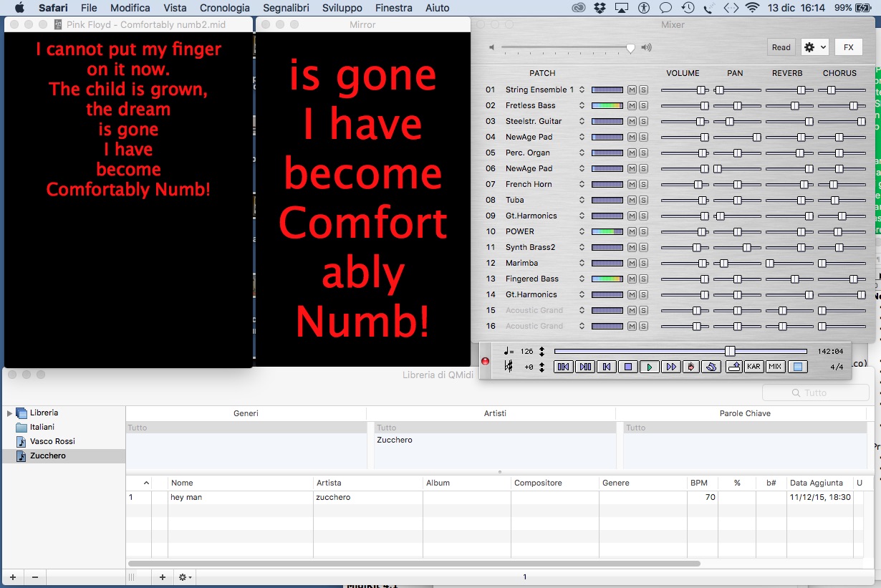Click the eject/open file transport icon
Image resolution: width=881 pixels, height=588 pixels.
[x=733, y=367]
